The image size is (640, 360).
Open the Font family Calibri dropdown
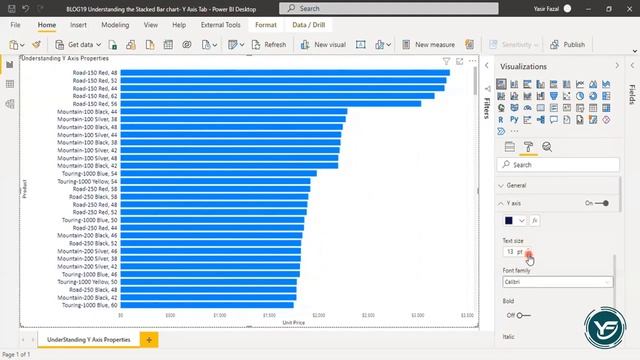(x=558, y=282)
